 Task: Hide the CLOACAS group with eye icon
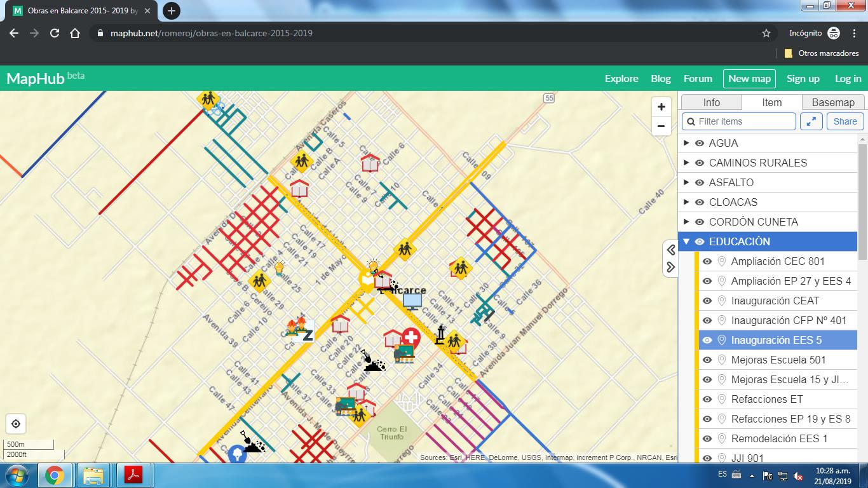[x=700, y=202]
